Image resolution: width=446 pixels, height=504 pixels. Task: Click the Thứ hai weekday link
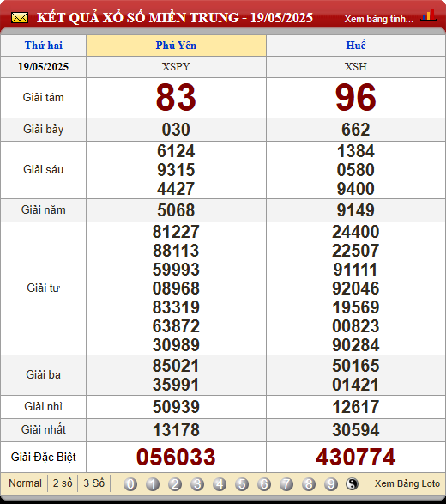[x=44, y=46]
